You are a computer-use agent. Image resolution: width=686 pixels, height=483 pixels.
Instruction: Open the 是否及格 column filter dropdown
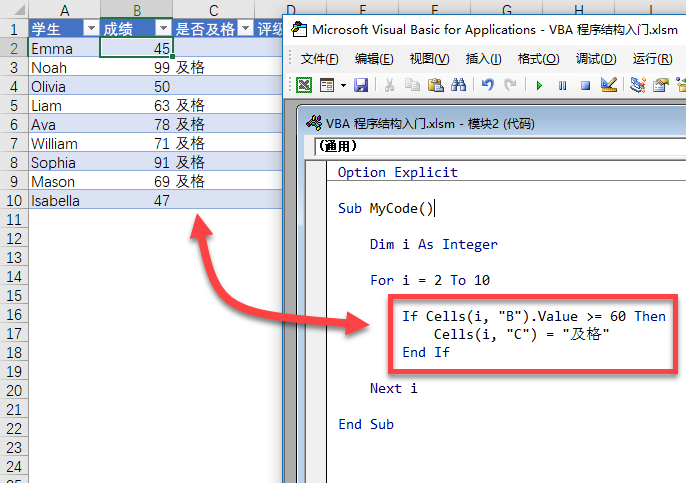tap(243, 29)
